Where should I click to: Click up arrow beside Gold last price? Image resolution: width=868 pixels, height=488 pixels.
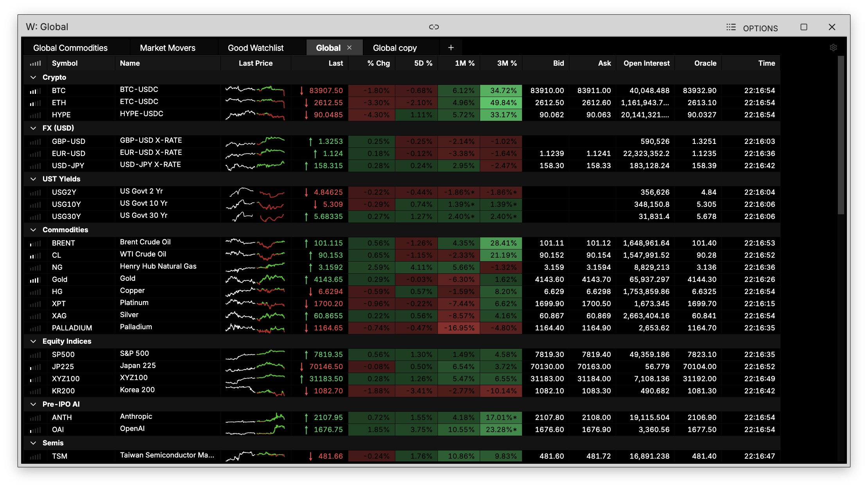[x=306, y=280]
